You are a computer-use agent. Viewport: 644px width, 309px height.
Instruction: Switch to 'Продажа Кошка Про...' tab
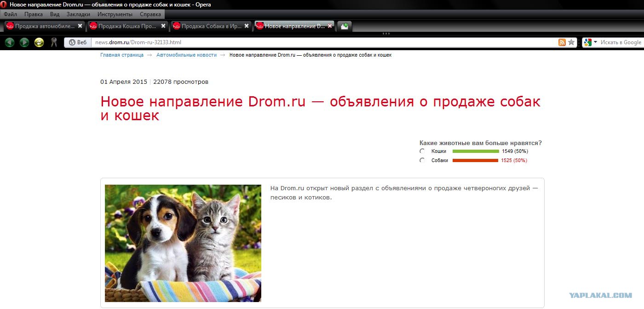(127, 26)
